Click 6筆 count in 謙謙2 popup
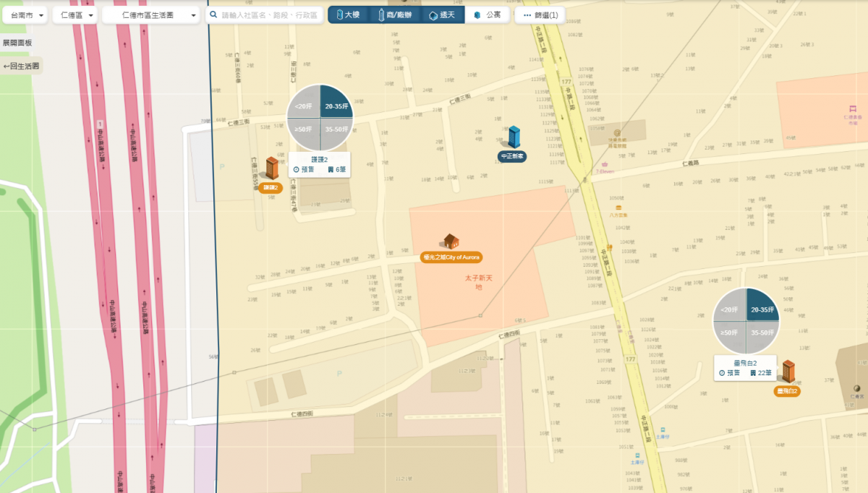Image resolution: width=868 pixels, height=493 pixels. tap(337, 170)
